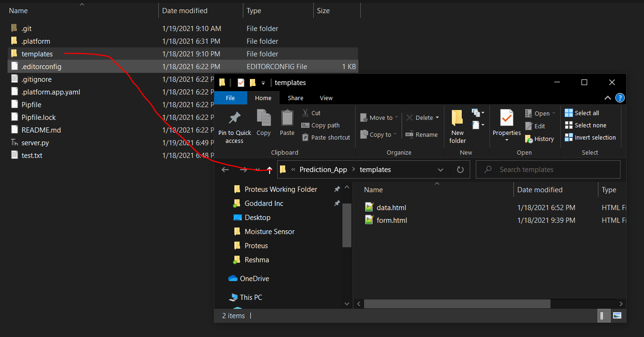644x337 pixels.
Task: Click the New folder icon
Action: click(457, 118)
